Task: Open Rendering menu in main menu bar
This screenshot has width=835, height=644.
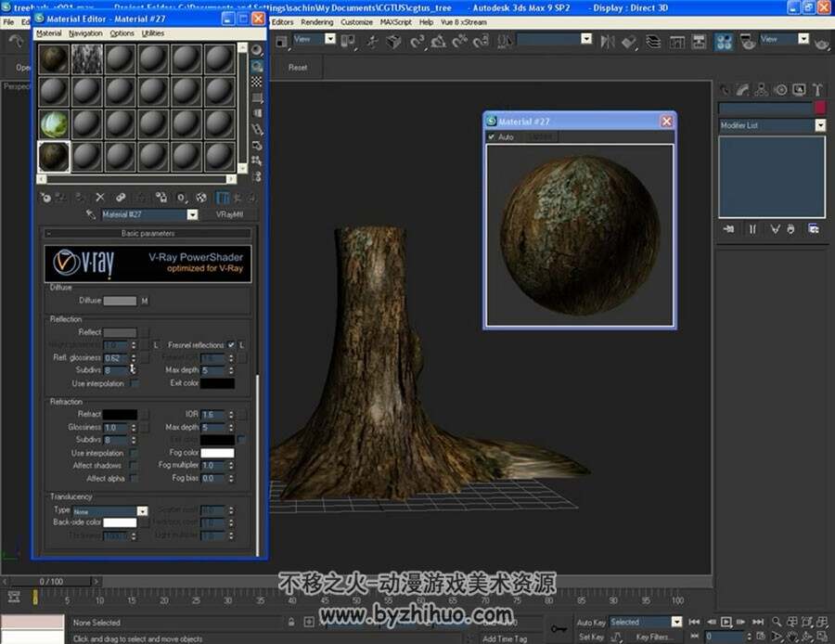Action: click(317, 22)
